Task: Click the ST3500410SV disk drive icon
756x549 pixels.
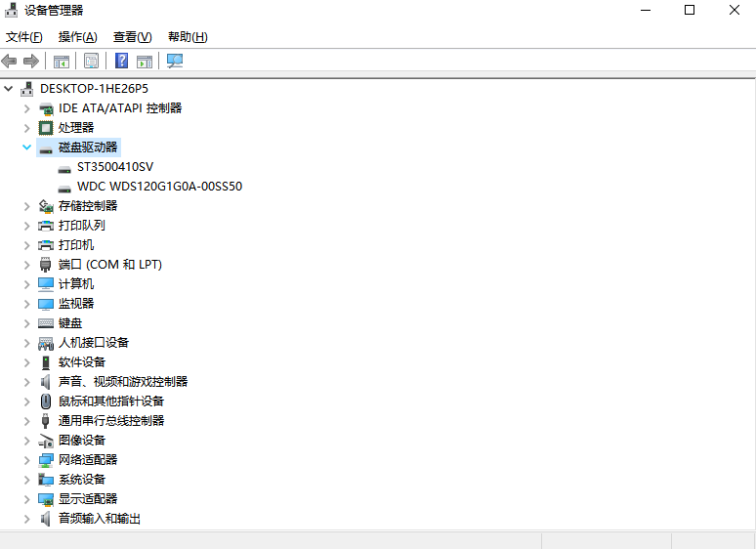Action: (64, 167)
